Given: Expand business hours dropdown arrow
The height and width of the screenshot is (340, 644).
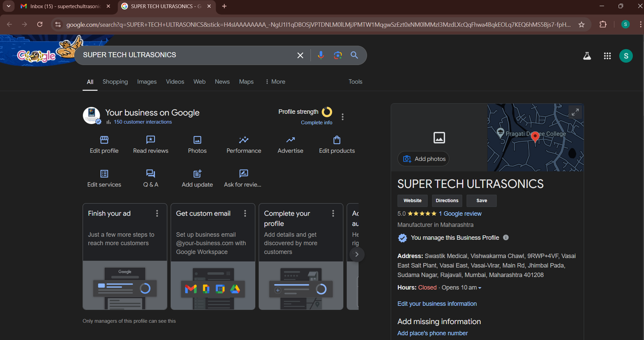Looking at the screenshot, I should click(x=480, y=288).
